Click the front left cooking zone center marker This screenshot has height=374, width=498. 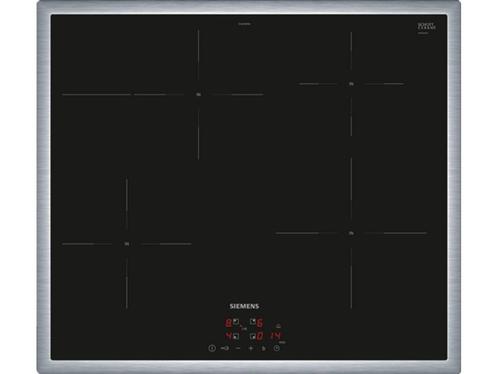pos(127,244)
